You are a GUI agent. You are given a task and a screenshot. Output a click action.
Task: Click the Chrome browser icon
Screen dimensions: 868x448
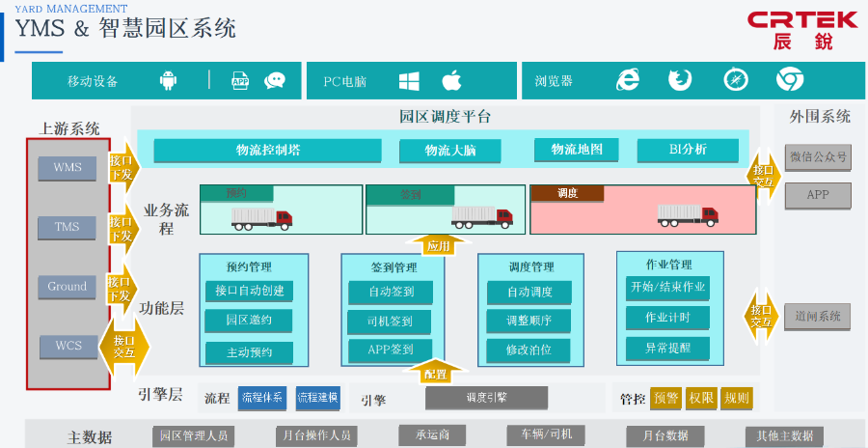point(790,80)
